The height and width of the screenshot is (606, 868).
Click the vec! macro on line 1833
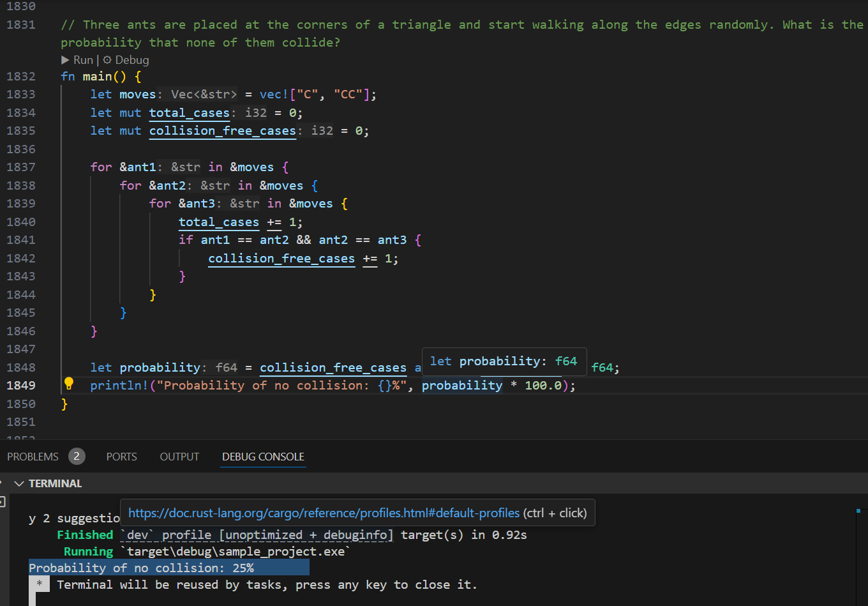274,95
